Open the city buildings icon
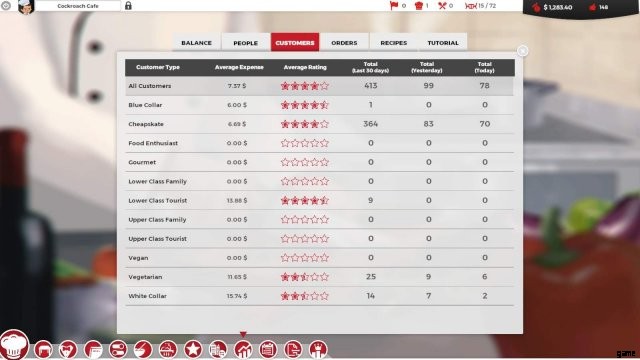This screenshot has width=640, height=360. click(x=218, y=350)
